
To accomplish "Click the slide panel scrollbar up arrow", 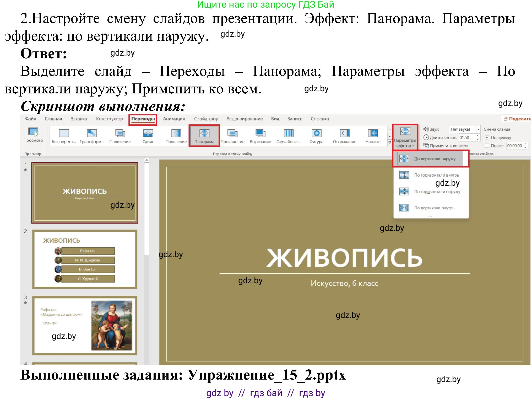I will pos(147,160).
